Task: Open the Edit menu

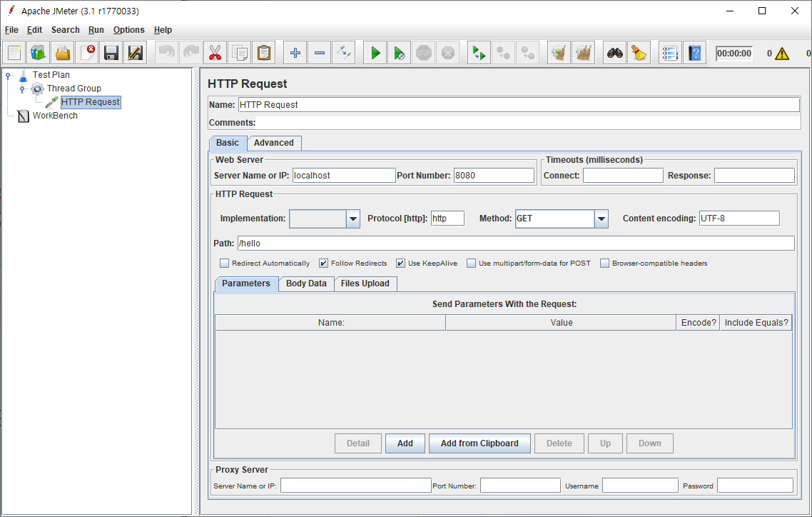Action: pos(35,30)
